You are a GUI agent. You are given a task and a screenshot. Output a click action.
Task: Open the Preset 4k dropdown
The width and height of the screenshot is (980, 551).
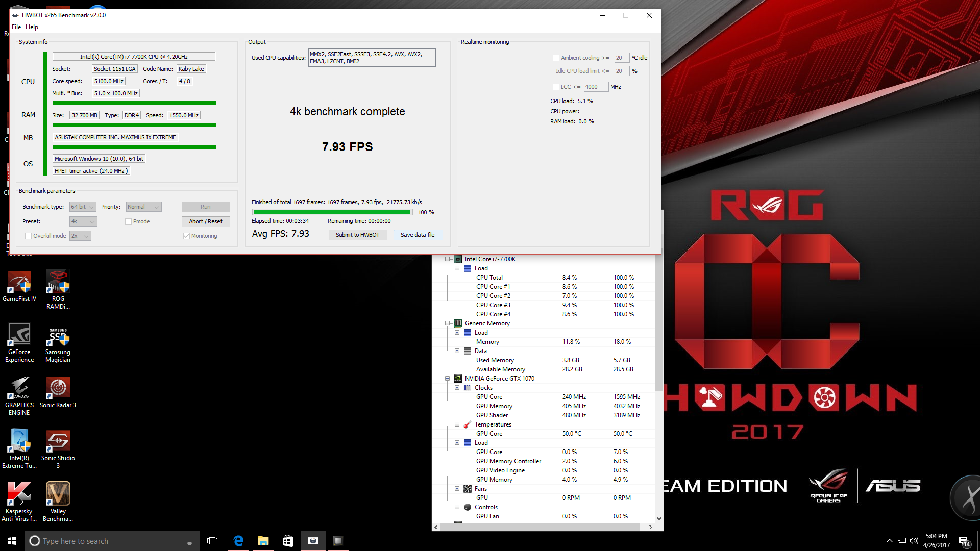83,221
